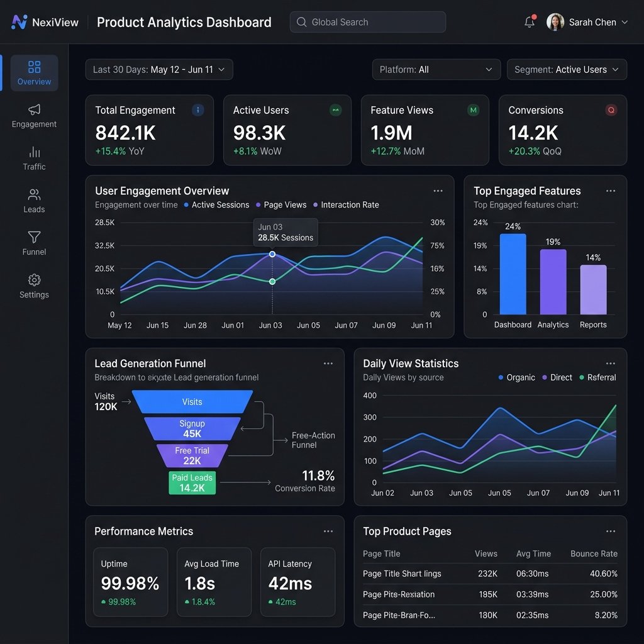Click the 14.2K Conversions value
644x644 pixels.
(533, 133)
